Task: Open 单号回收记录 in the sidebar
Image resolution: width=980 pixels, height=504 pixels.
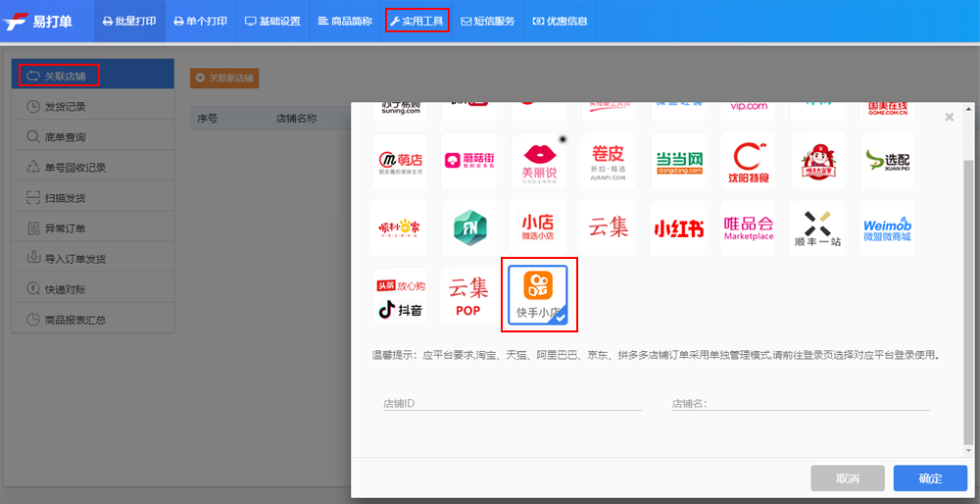Action: coord(93,168)
